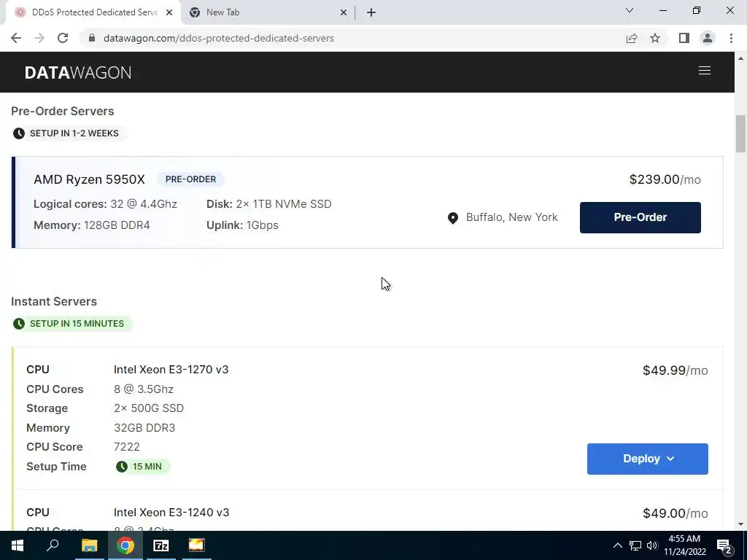
Task: View site lock security info
Action: [92, 38]
